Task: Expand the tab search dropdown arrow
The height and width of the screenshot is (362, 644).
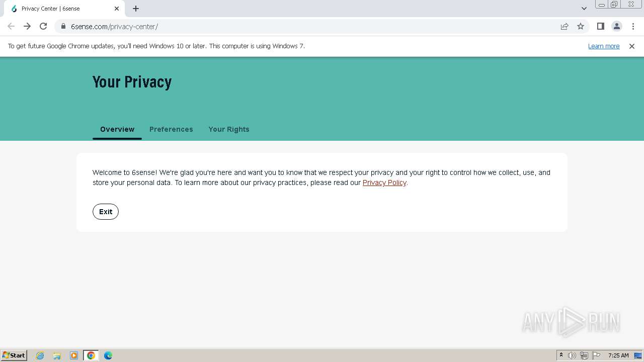Action: (x=584, y=9)
